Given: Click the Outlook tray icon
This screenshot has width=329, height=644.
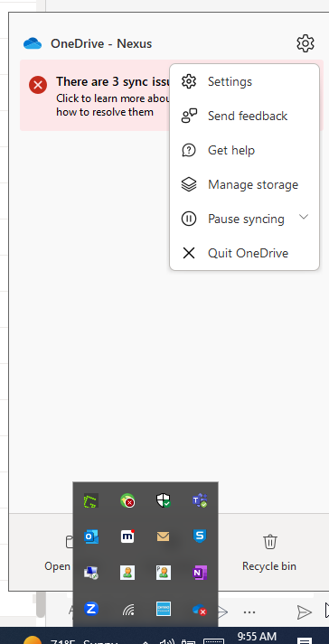Looking at the screenshot, I should pos(91,537).
